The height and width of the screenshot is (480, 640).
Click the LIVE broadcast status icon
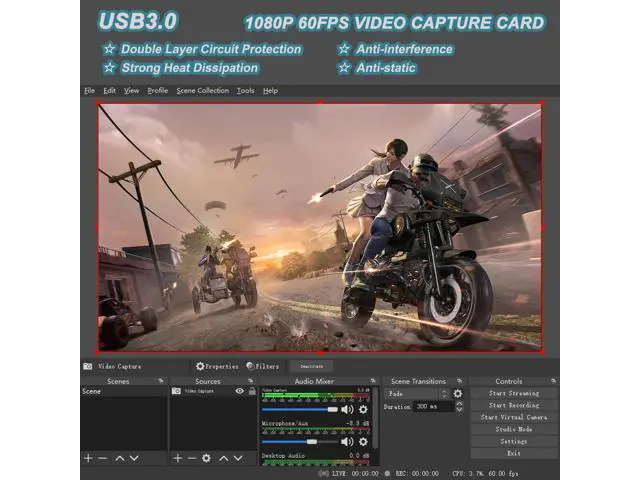(x=324, y=473)
